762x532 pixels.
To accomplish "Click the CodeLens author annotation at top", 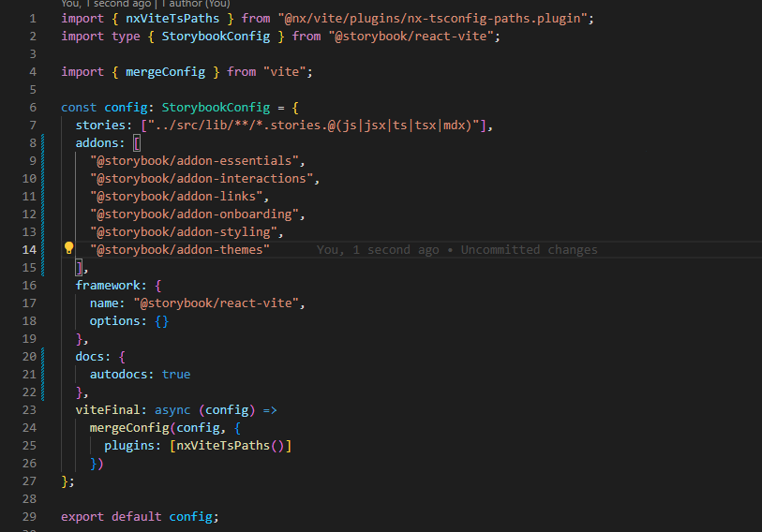I will point(145,4).
